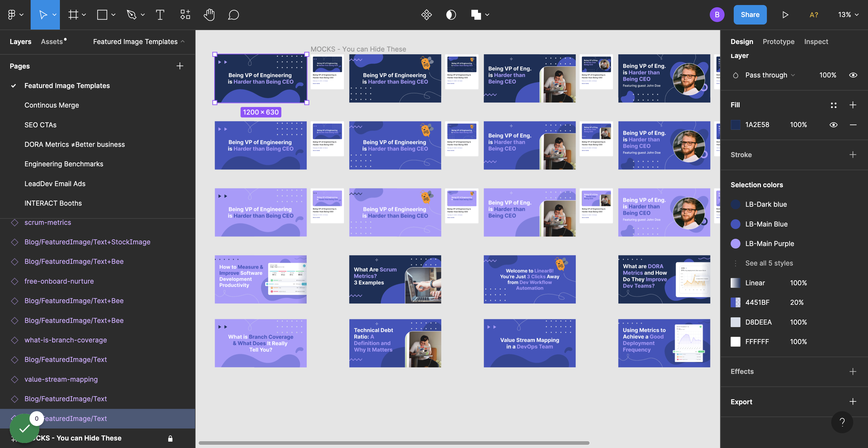868x448 pixels.
Task: Click the Boolean union icon
Action: pyautogui.click(x=476, y=14)
